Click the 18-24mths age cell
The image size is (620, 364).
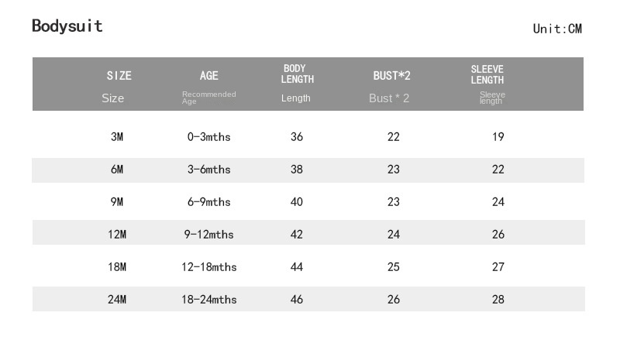tap(208, 300)
